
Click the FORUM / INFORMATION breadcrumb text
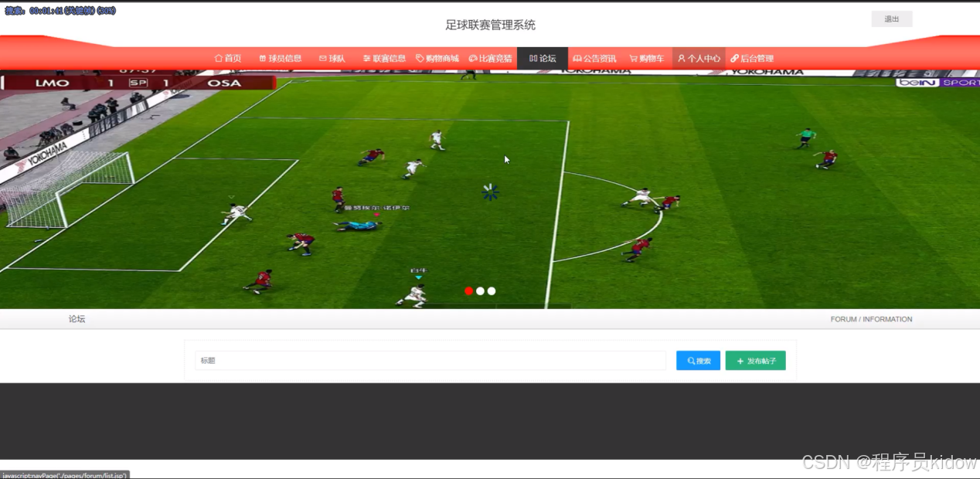[871, 319]
